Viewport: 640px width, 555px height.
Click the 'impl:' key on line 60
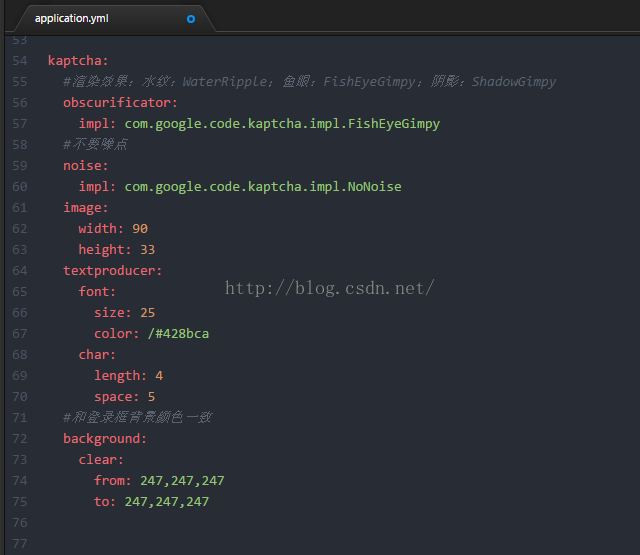(x=97, y=187)
